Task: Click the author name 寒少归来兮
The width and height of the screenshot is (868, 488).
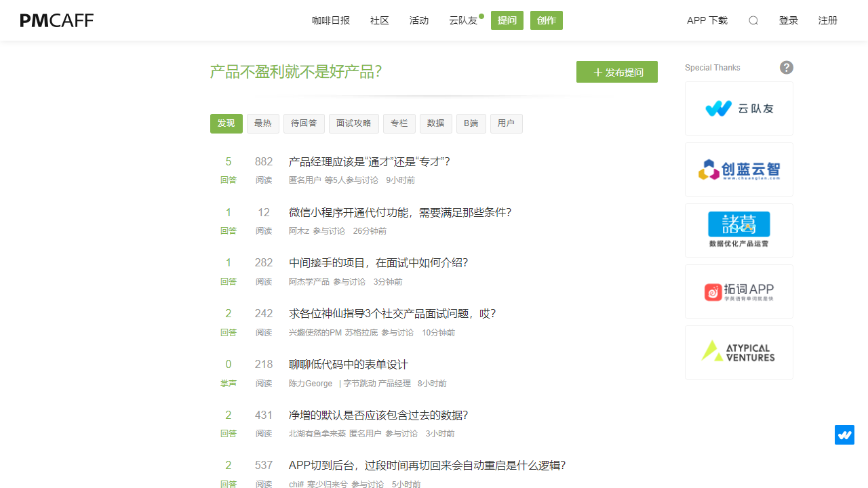Action: [x=328, y=485]
